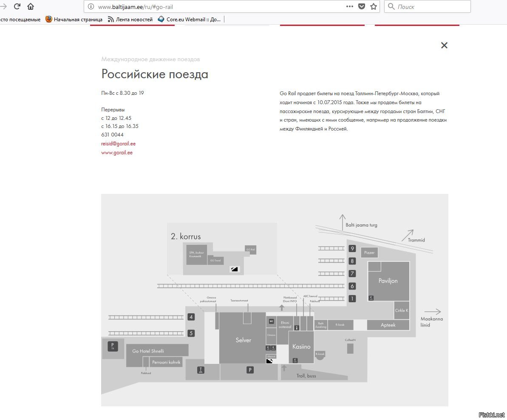
Task: Close the Российские поезда info panel
Action: tap(444, 45)
